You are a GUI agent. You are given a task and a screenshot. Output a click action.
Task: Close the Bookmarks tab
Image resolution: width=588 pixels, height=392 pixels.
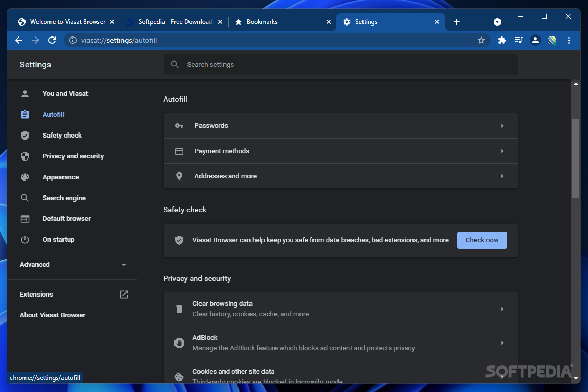tap(329, 22)
